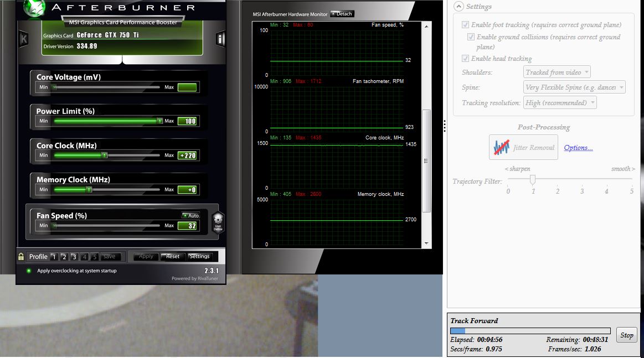Click the Afterburner K (Kombustor) side button
Image resolution: width=644 pixels, height=358 pixels.
tap(23, 39)
